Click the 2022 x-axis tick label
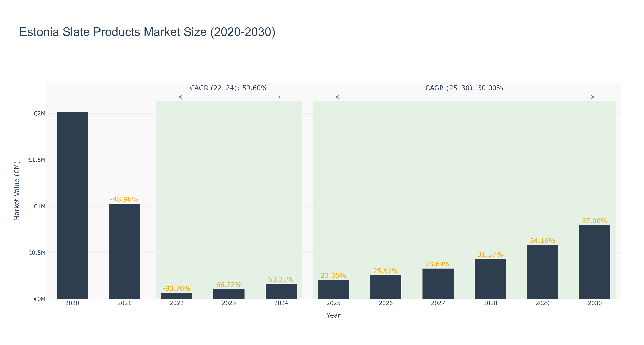This screenshot has height=345, width=644. pyautogui.click(x=177, y=303)
